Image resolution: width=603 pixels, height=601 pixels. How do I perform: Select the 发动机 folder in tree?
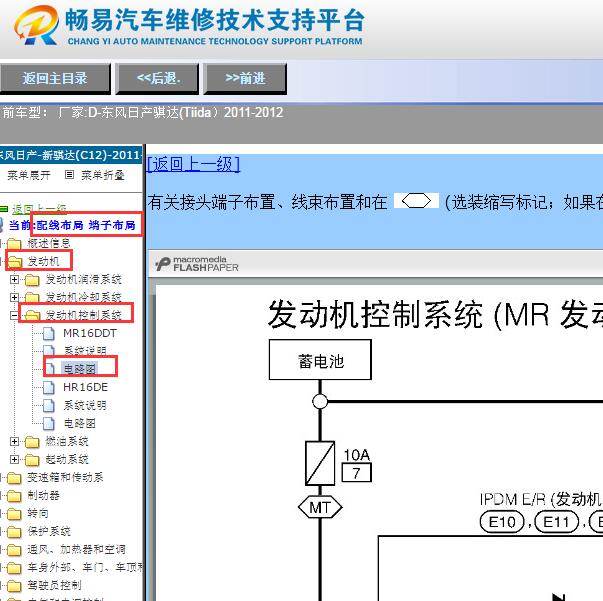pyautogui.click(x=43, y=261)
